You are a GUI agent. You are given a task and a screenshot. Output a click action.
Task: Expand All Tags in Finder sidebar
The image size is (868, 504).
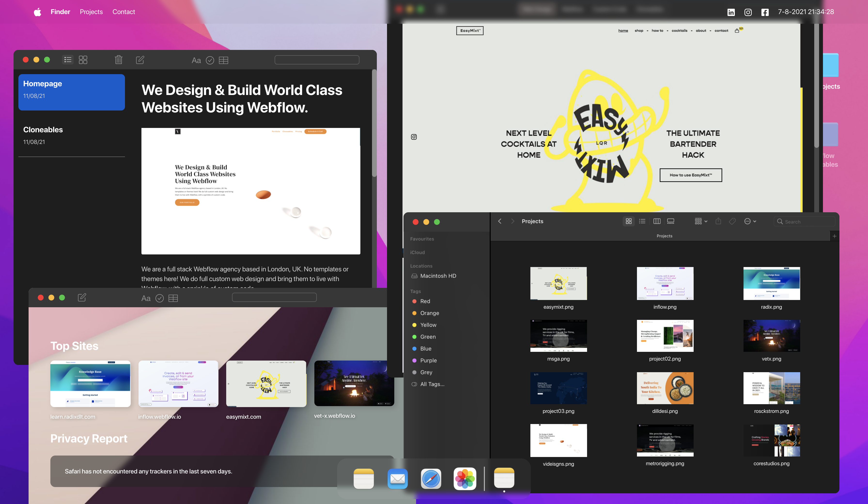(x=432, y=384)
